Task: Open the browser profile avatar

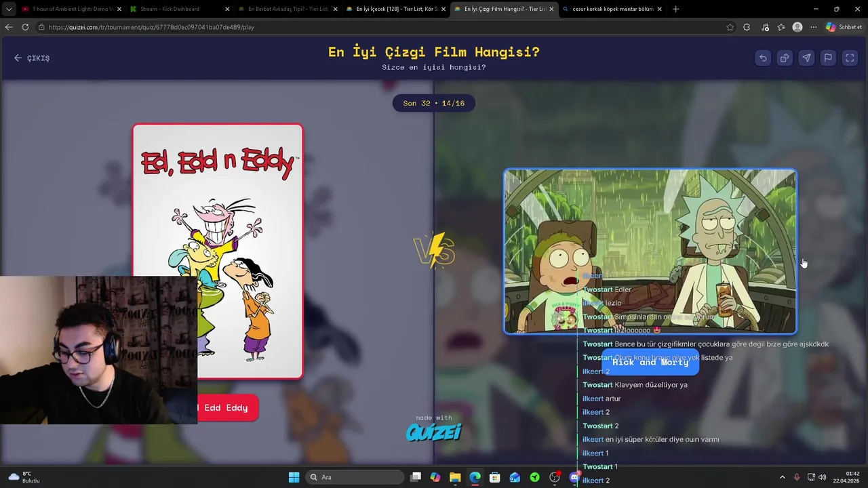Action: click(797, 27)
